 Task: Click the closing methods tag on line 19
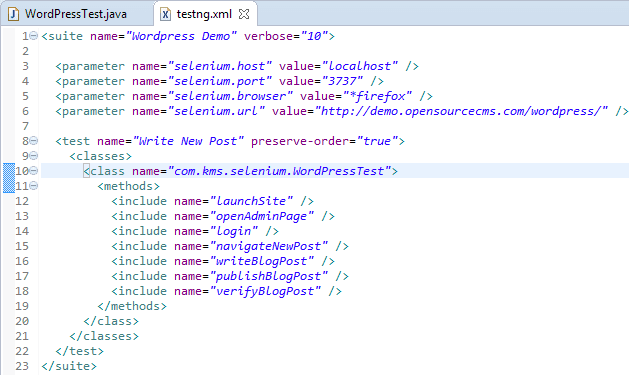[x=132, y=306]
